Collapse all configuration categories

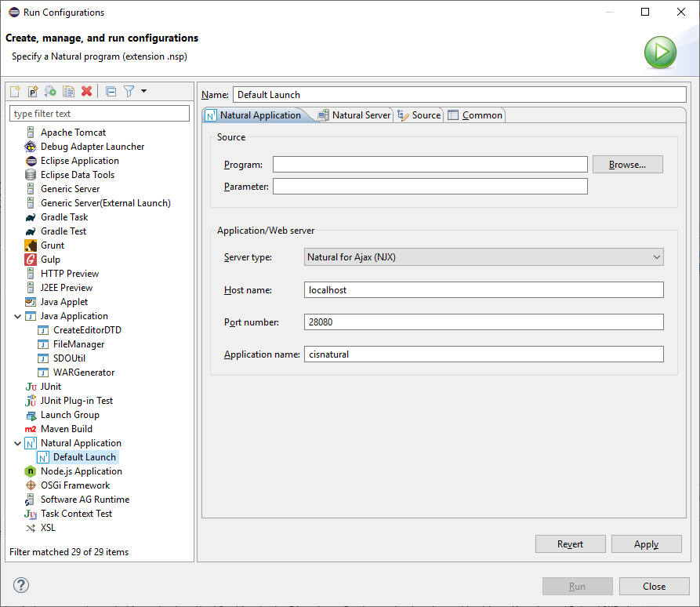111,91
